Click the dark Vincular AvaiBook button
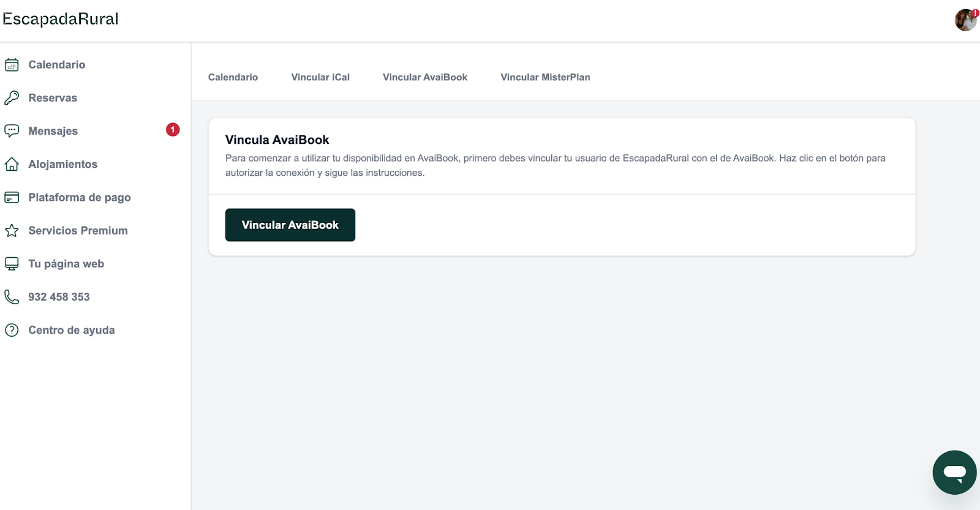 coord(290,225)
